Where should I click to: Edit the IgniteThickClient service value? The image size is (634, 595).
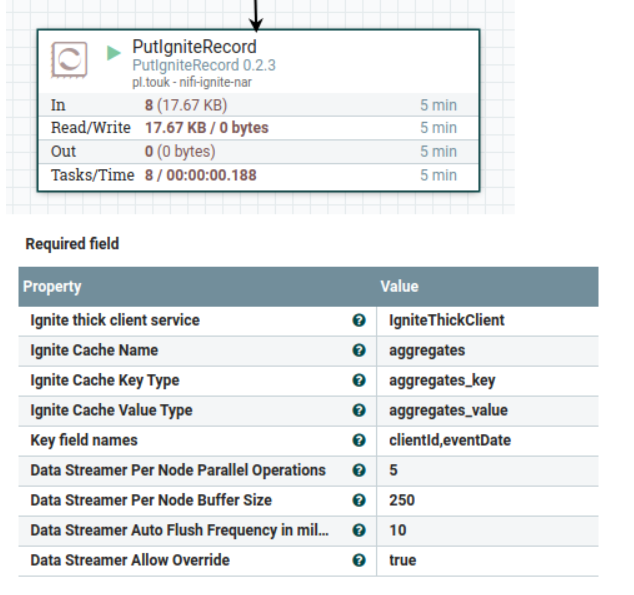point(487,321)
